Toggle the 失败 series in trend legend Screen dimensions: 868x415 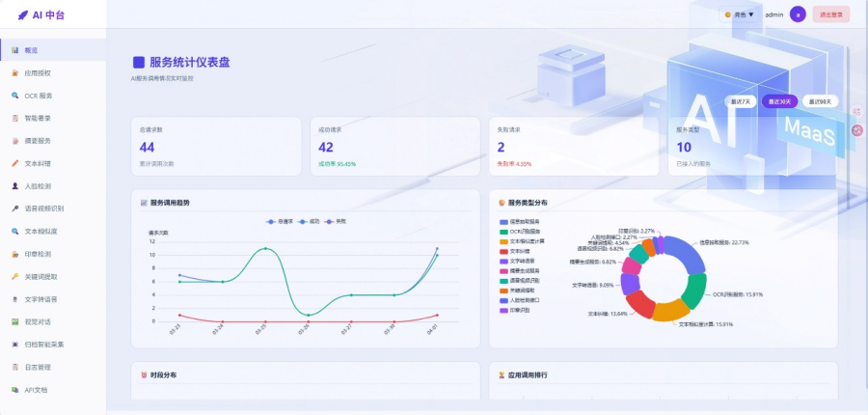pyautogui.click(x=336, y=221)
